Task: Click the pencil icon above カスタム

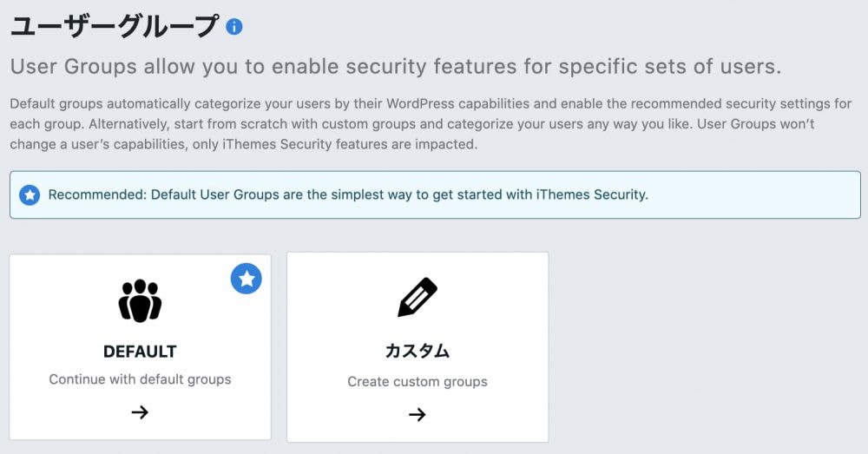Action: coord(418,299)
